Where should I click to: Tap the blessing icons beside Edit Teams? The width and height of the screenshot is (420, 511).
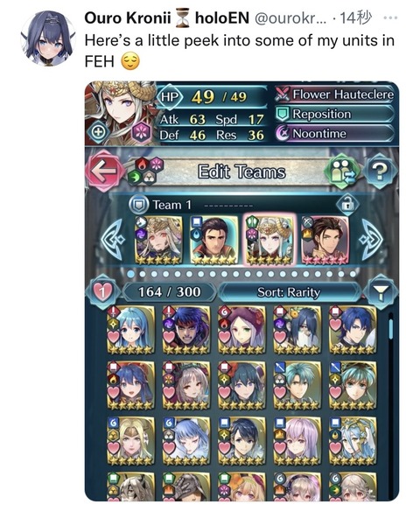coord(145,171)
